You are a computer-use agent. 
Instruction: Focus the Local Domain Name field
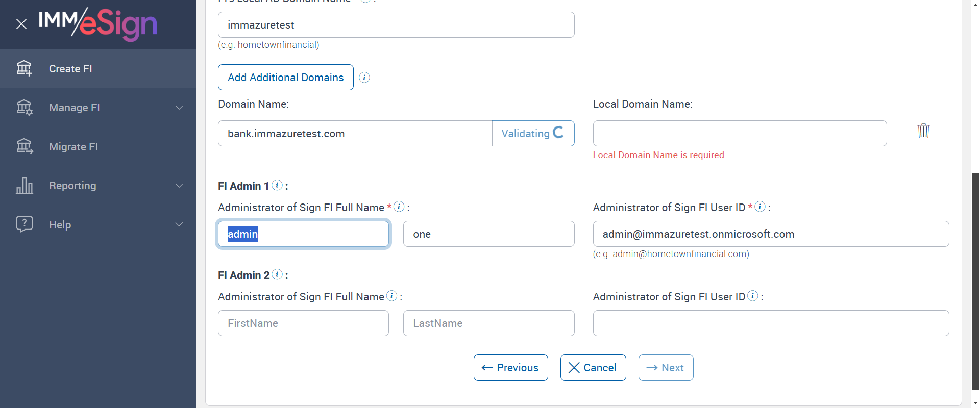[740, 134]
